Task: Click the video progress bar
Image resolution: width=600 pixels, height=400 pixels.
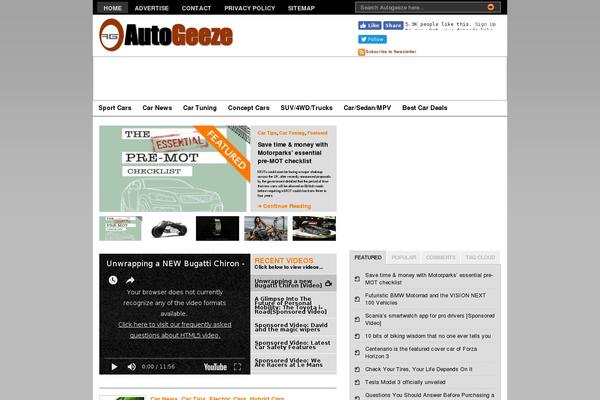Action: click(174, 359)
